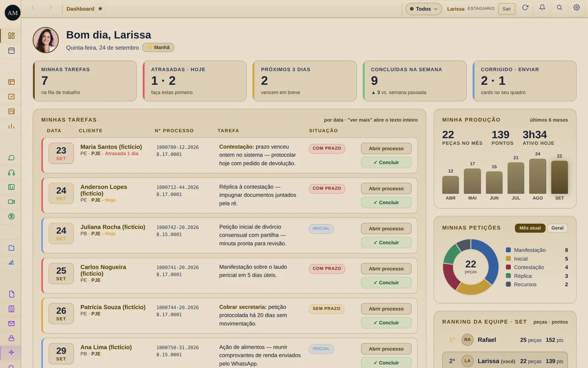Select the SET bar in production chart
This screenshot has width=588, height=368.
coord(559,177)
